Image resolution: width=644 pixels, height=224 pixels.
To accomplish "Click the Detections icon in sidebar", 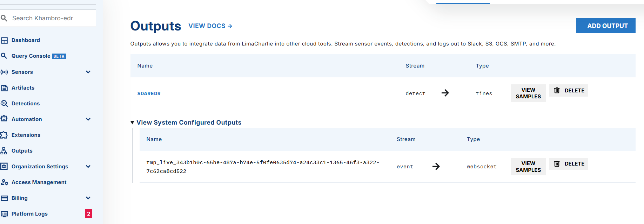I will 4,104.
